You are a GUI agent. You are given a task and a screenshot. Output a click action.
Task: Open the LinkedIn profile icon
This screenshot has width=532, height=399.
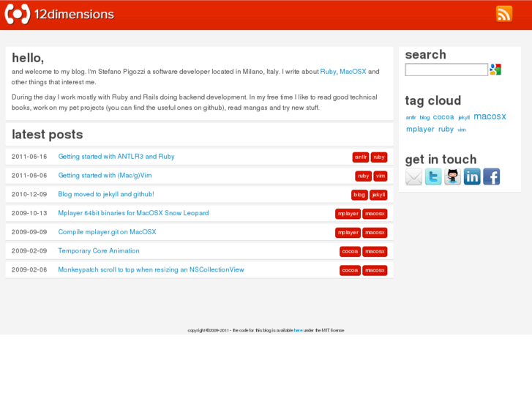[x=472, y=176]
